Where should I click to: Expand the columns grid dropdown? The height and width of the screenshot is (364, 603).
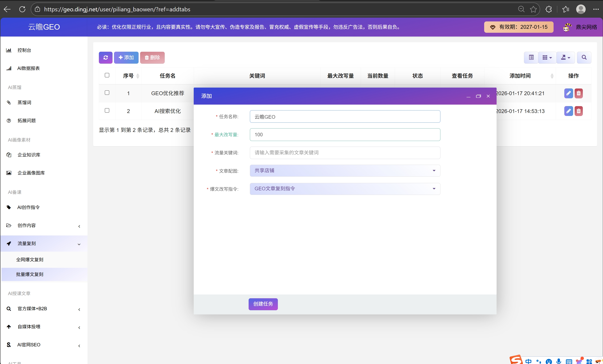(x=547, y=58)
